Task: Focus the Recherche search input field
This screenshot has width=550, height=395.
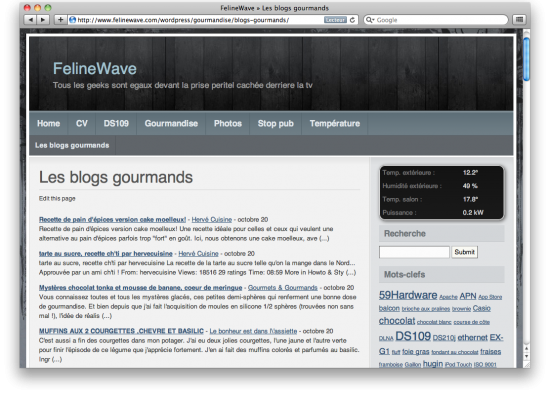Action: point(414,252)
